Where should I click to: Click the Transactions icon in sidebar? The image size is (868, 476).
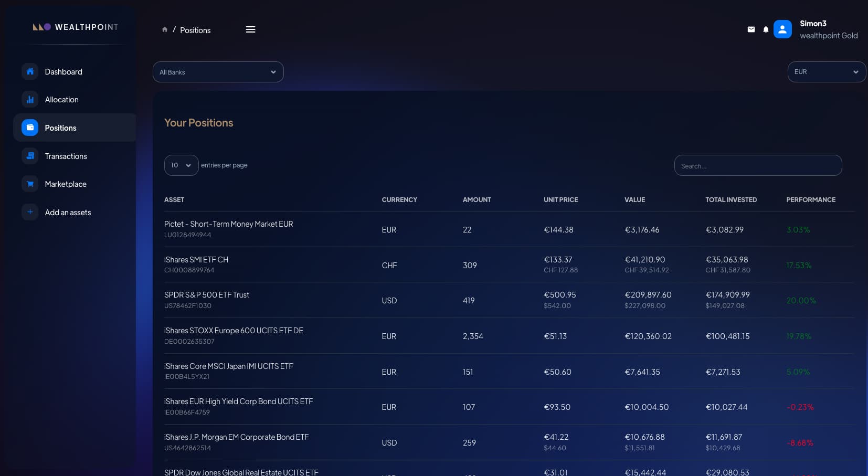tap(30, 156)
